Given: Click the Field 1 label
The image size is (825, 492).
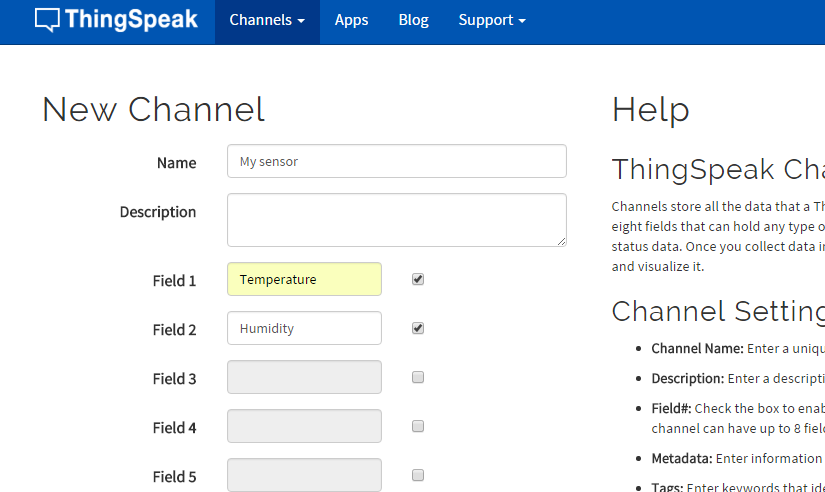Looking at the screenshot, I should (174, 280).
